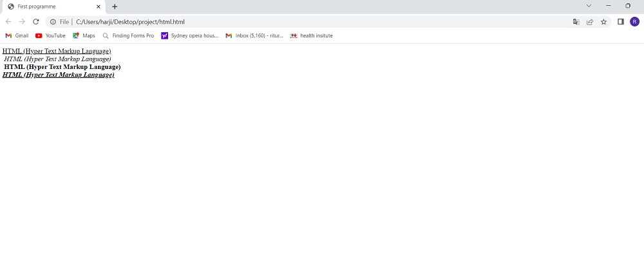Close the First programme tab
The height and width of the screenshot is (274, 644).
click(x=98, y=6)
